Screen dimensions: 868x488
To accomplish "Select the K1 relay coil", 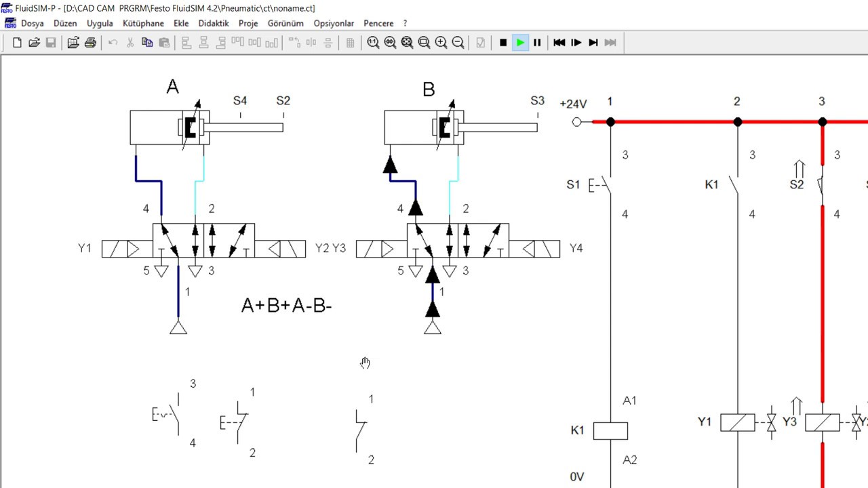I will [610, 430].
